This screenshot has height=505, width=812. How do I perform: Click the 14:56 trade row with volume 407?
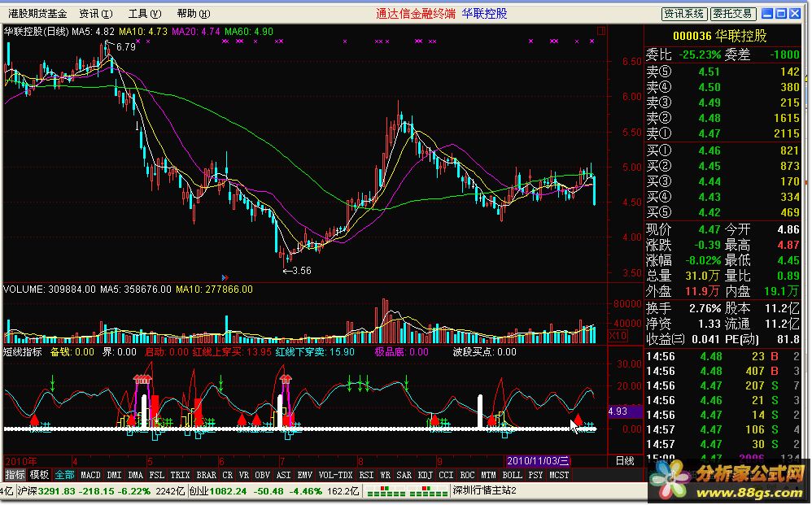(723, 371)
